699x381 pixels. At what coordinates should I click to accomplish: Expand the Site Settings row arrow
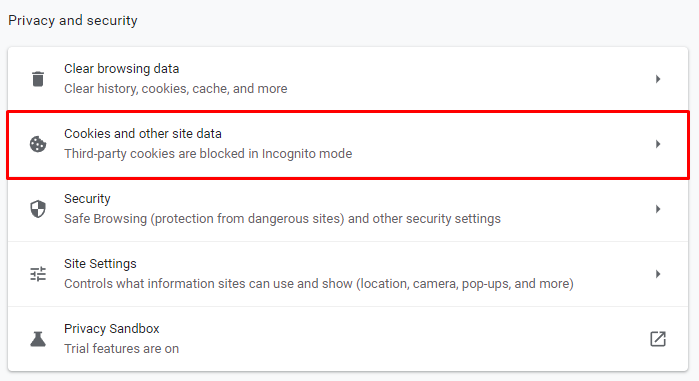pos(658,274)
